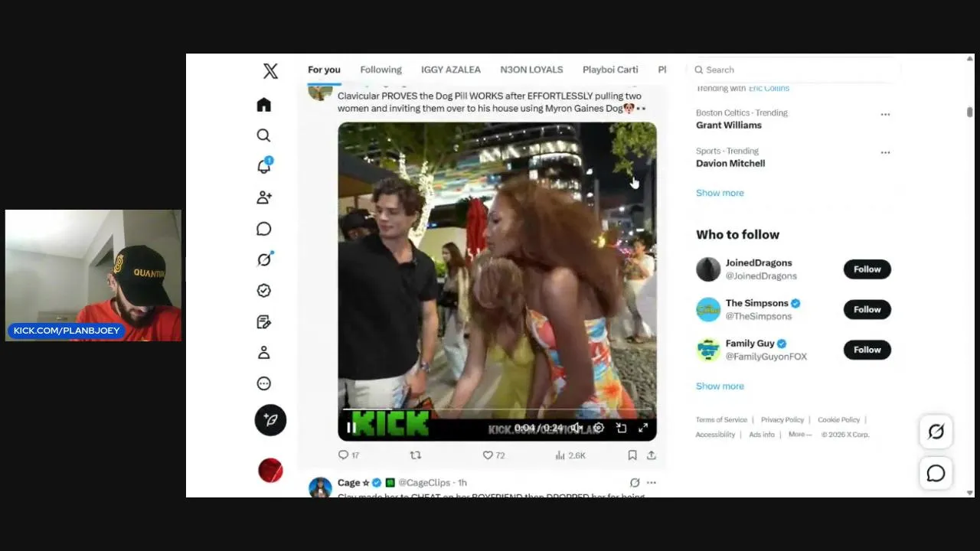View analytics showing 2.6K views
Screen dimensions: 980x551
570,455
